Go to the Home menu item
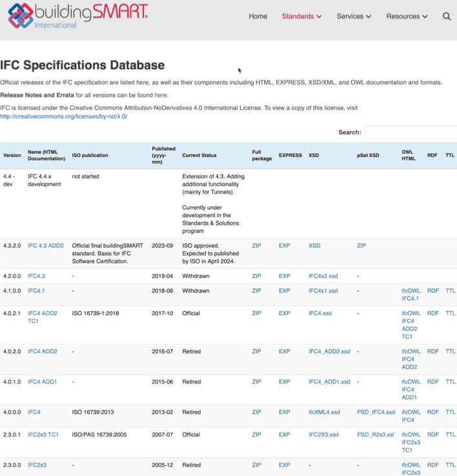This screenshot has height=476, width=457. (258, 16)
